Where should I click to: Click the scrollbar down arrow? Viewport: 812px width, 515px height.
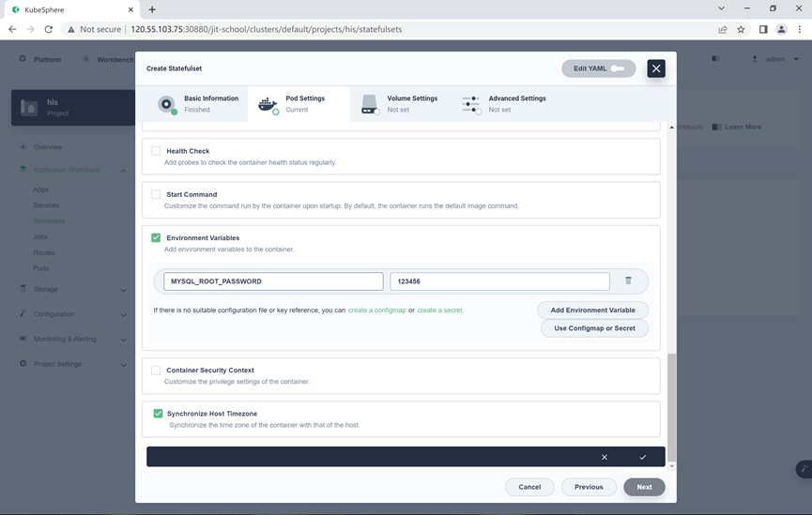672,466
